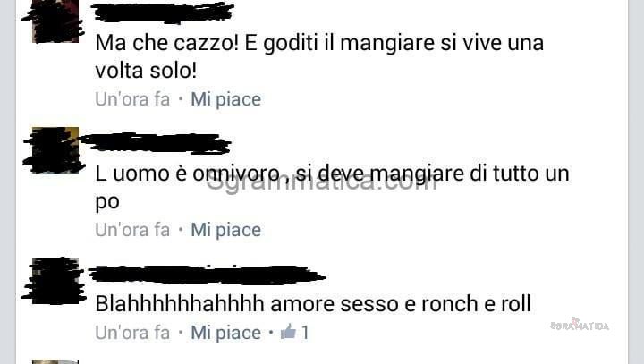Open the blacked-out author name above "Blahhhhhhahhhh"

(207, 275)
